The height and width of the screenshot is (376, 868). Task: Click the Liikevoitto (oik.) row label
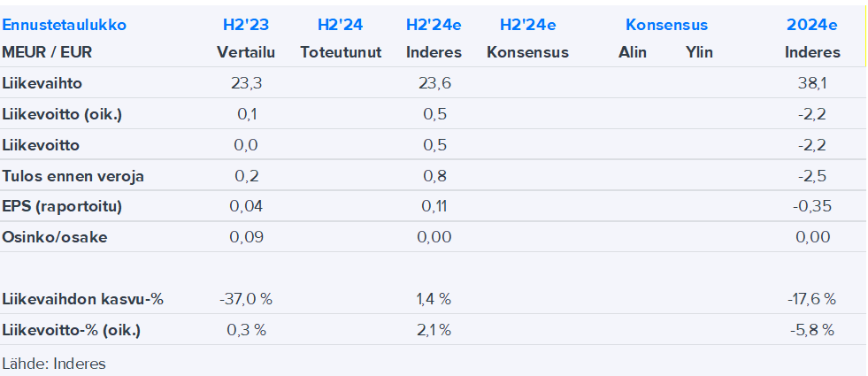62,114
